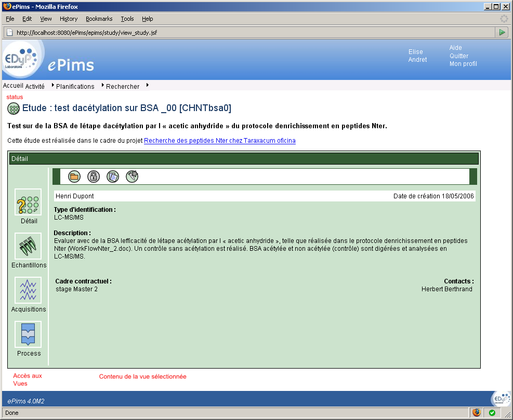Click the URL address field
Viewport: 513px width, 420px height.
(249, 32)
